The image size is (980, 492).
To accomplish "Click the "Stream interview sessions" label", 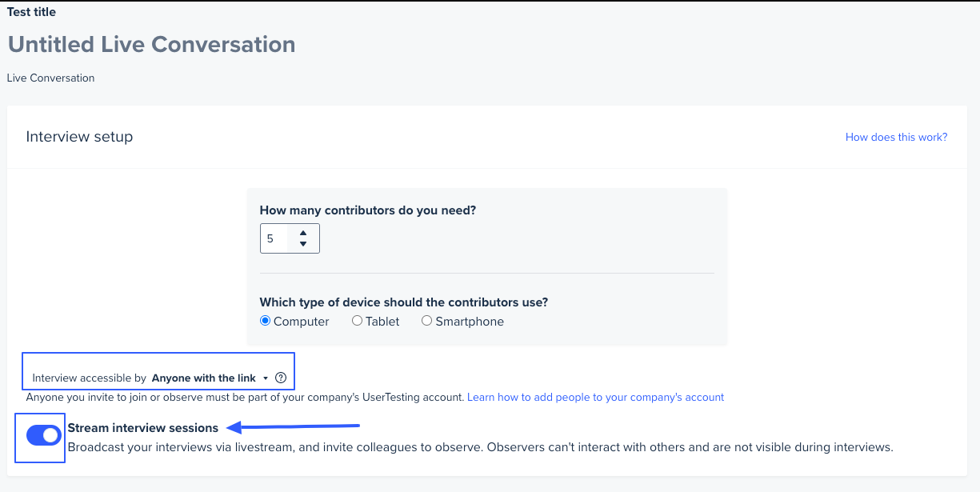I will point(142,428).
